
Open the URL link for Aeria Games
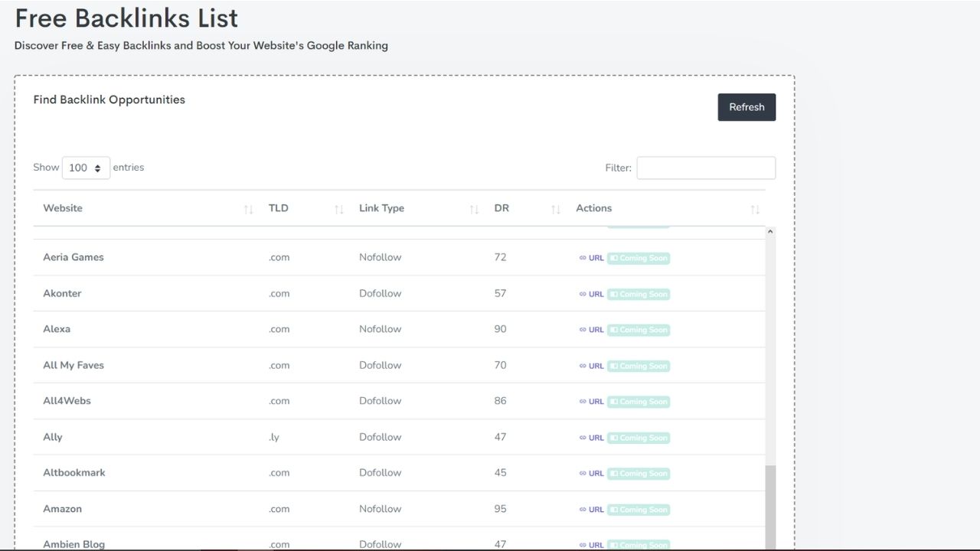592,258
